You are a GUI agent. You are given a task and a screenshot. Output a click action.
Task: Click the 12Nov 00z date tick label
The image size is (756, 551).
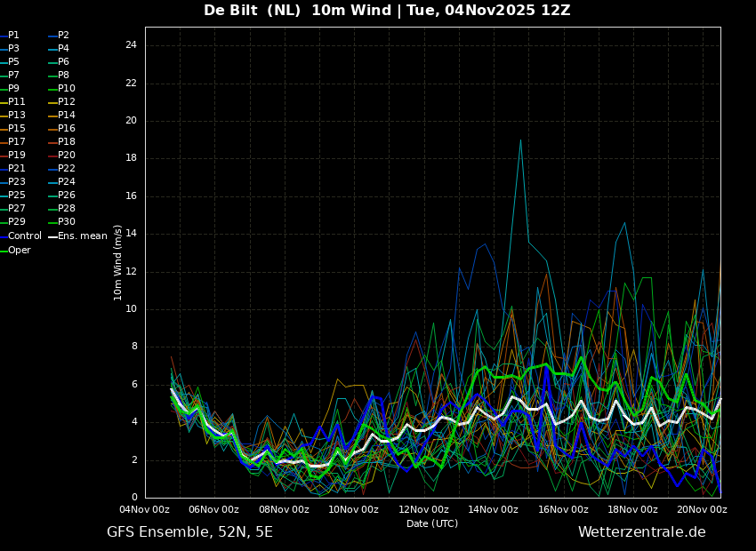click(x=423, y=509)
